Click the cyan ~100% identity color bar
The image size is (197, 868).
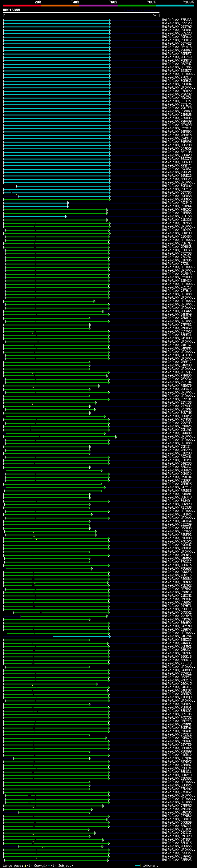(175, 6)
